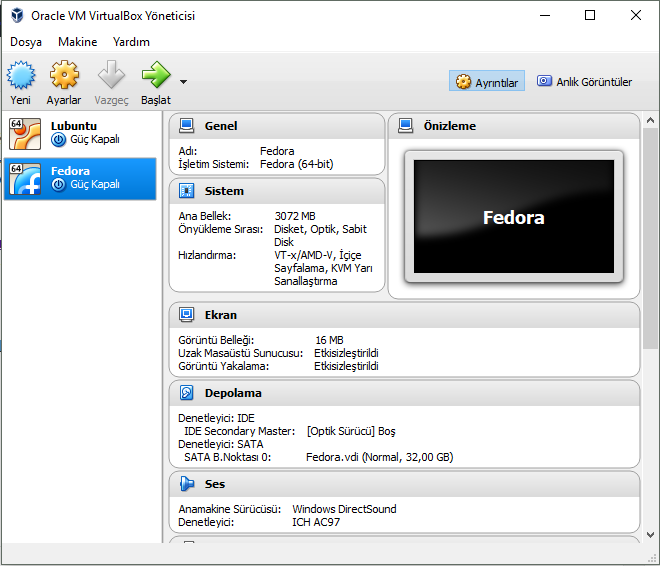Click the Ekran section monitor icon

[x=186, y=315]
